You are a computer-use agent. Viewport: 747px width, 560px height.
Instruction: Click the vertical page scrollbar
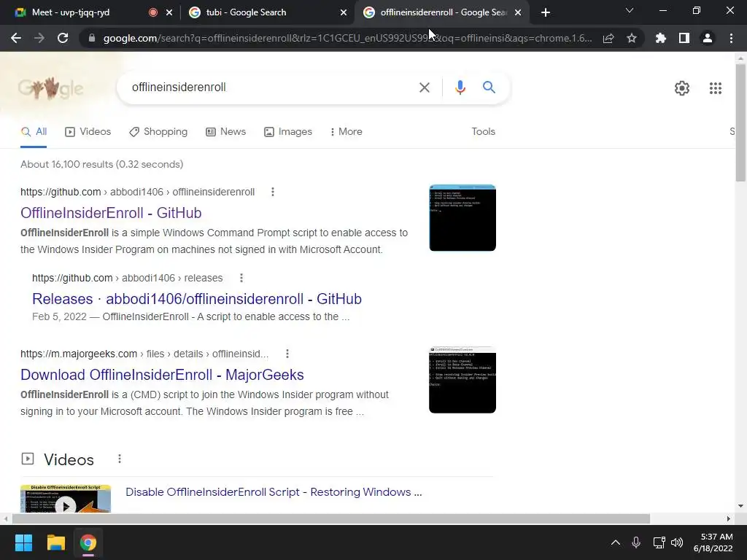[x=740, y=122]
